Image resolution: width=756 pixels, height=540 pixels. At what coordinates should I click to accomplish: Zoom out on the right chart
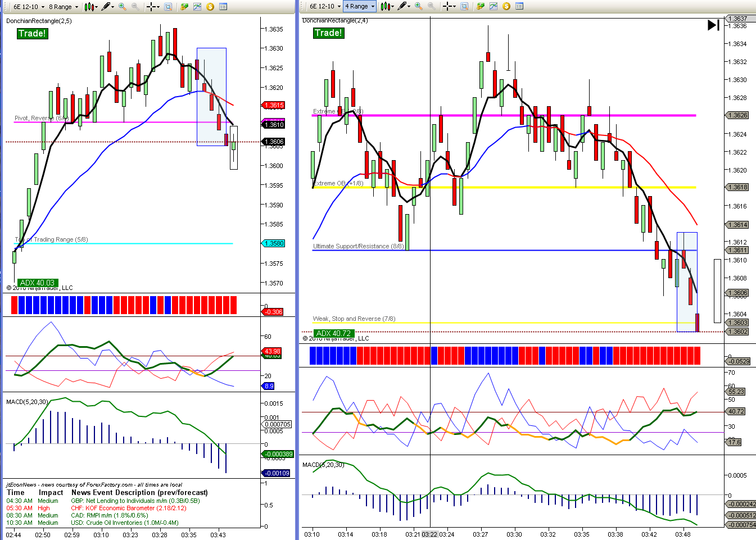click(x=431, y=6)
